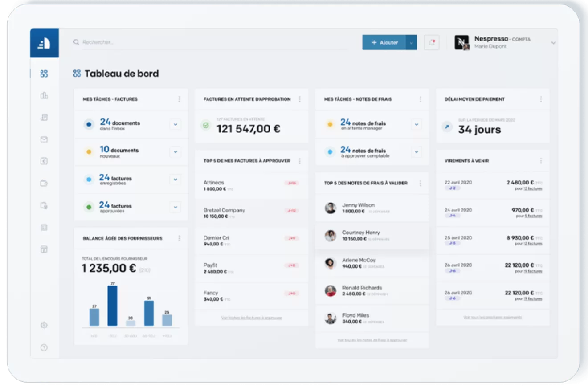Image resolution: width=588 pixels, height=388 pixels.
Task: Click the green check icon beside 121 547,00 €
Action: click(205, 126)
